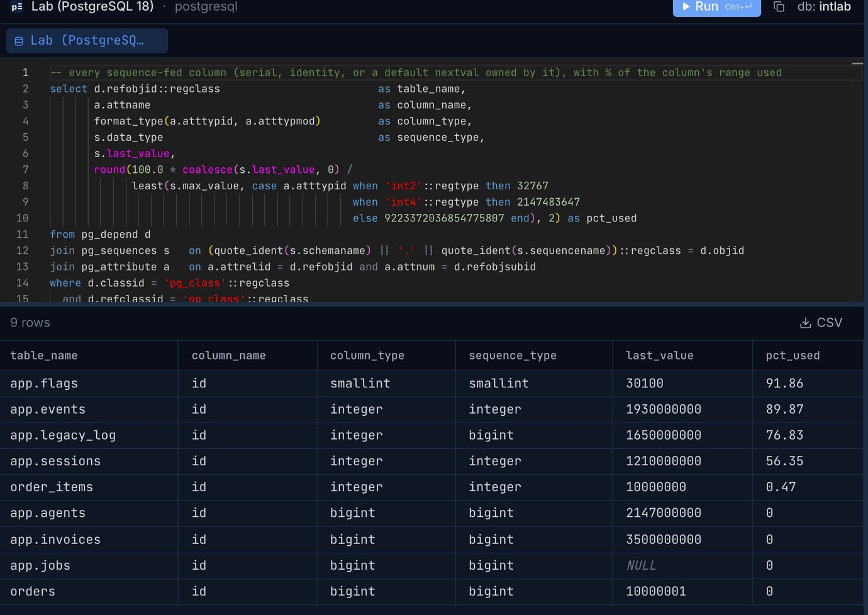
Task: Click the 9 rows result count
Action: point(30,323)
